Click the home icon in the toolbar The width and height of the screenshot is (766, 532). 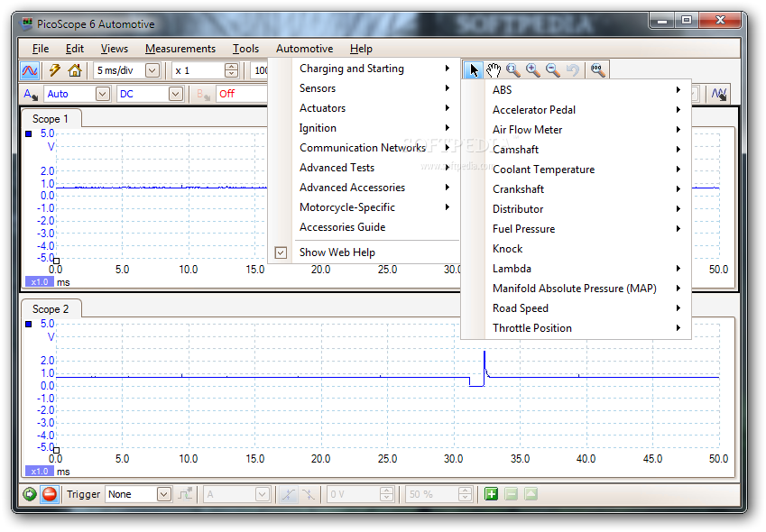point(75,70)
